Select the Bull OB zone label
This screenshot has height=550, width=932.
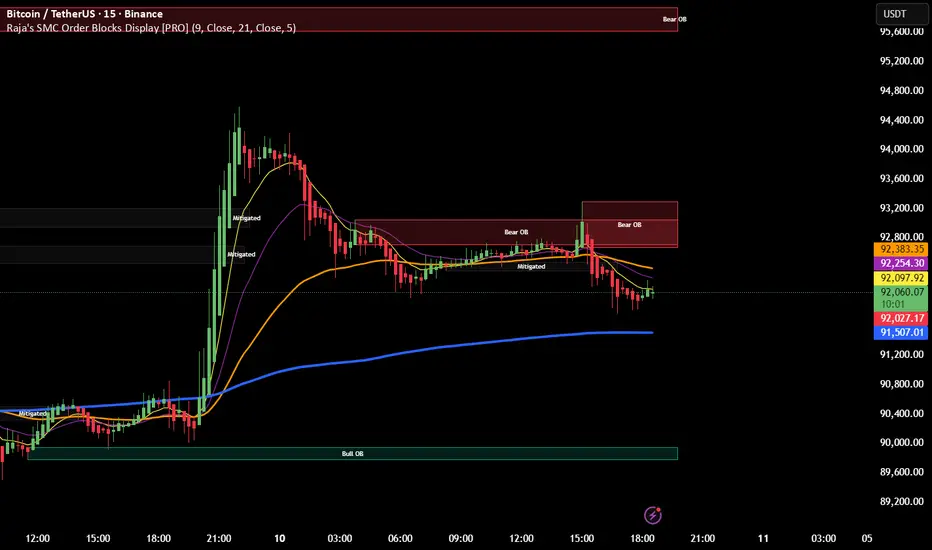pos(352,454)
